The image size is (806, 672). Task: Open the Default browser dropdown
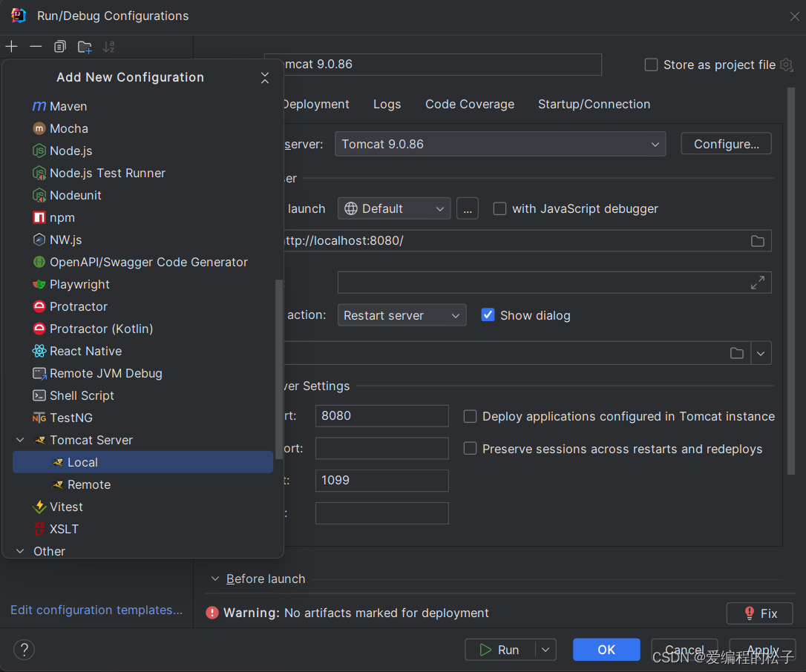(x=394, y=208)
